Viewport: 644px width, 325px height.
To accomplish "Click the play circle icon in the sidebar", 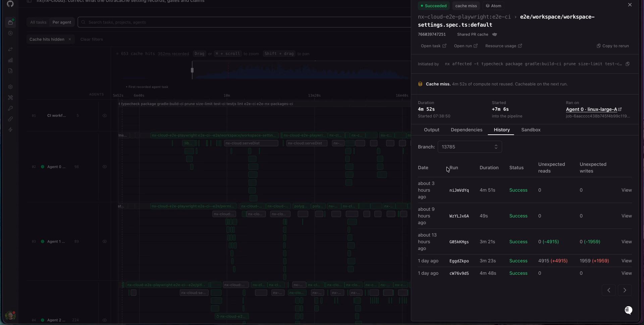I will point(10,33).
